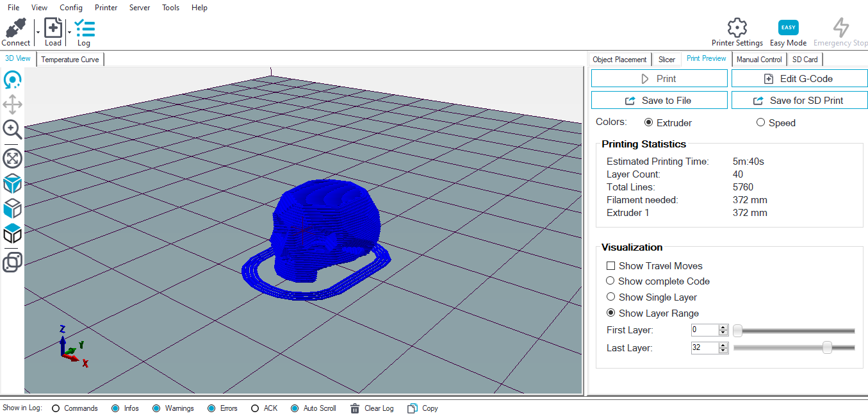Switch to the Manual Control tab
Viewport: 868px width, 416px height.
point(759,60)
